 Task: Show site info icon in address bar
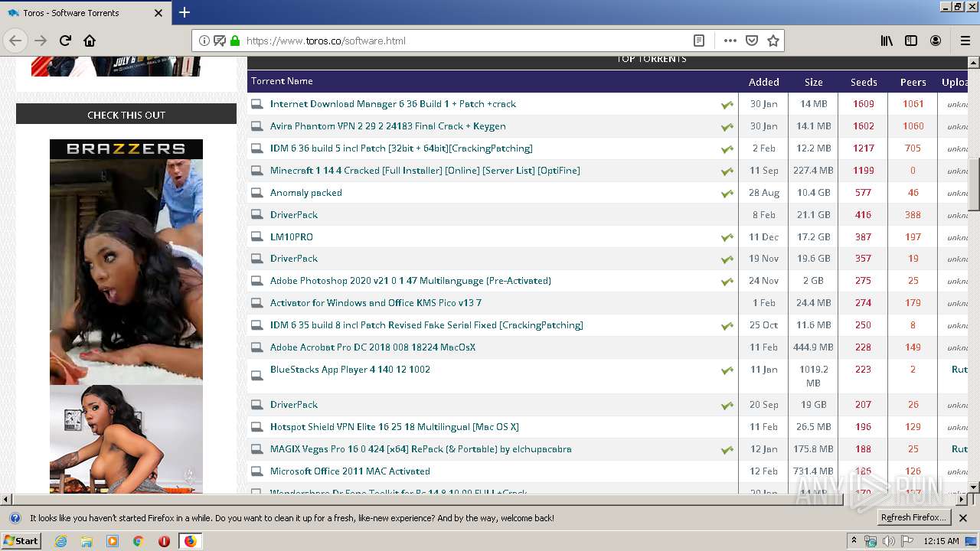[x=204, y=41]
